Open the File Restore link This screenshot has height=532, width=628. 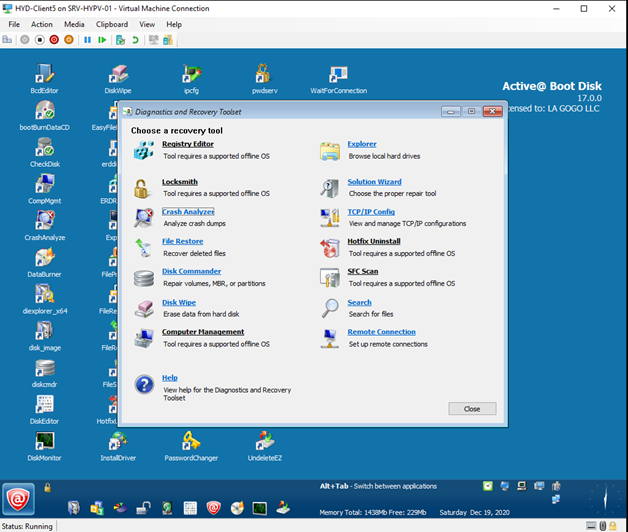[182, 241]
